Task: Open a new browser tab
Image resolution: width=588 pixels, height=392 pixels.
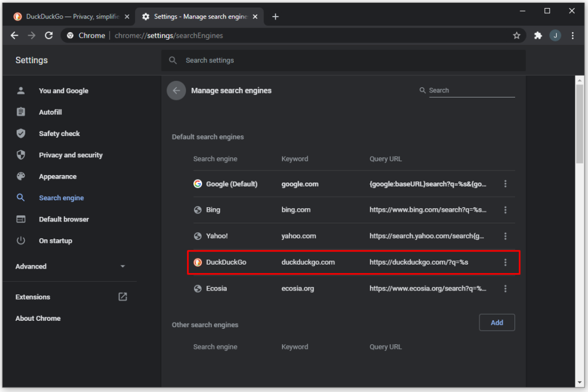Action: pyautogui.click(x=275, y=16)
